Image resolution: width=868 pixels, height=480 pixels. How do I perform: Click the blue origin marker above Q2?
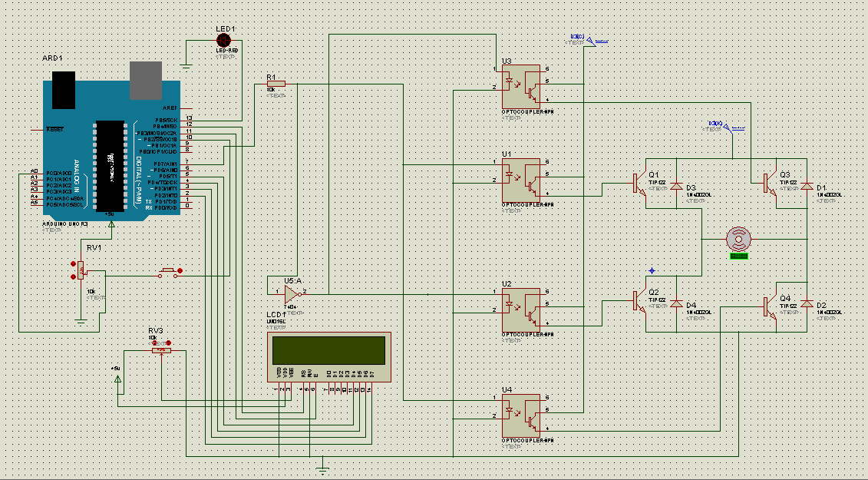point(652,270)
